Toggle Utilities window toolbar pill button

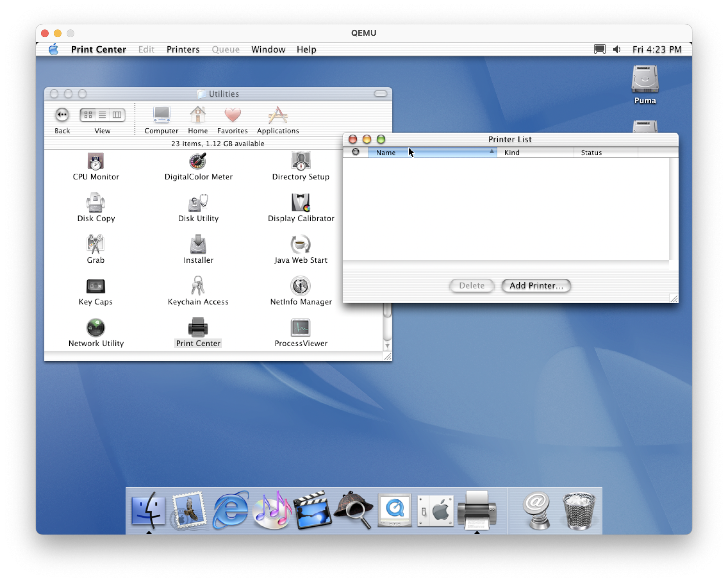tap(381, 94)
